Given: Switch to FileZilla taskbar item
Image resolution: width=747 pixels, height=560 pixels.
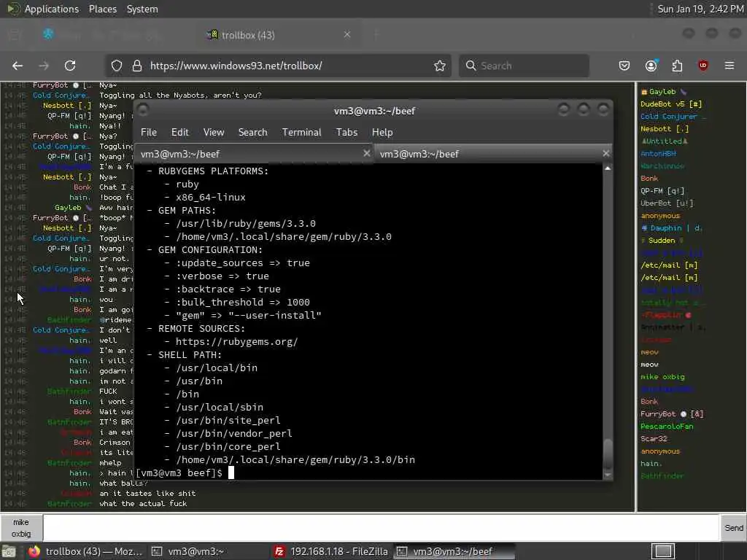Looking at the screenshot, I should point(331,551).
